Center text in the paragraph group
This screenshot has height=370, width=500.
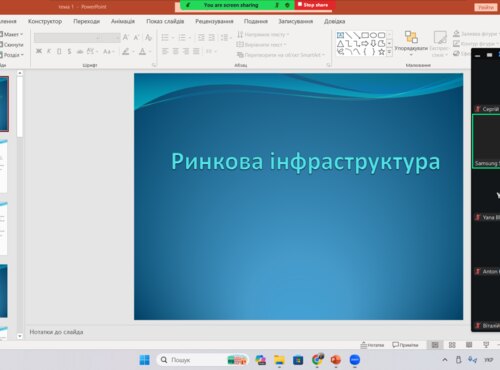176,51
